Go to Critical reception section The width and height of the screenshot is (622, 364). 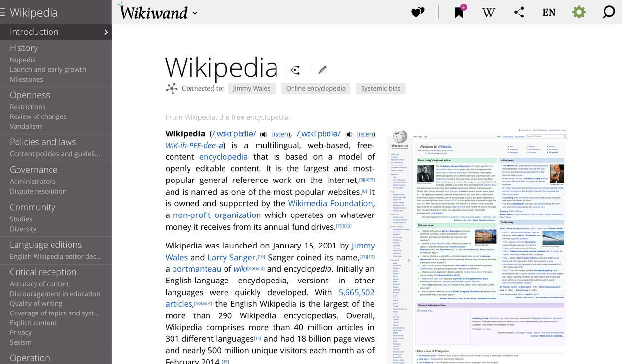click(43, 272)
